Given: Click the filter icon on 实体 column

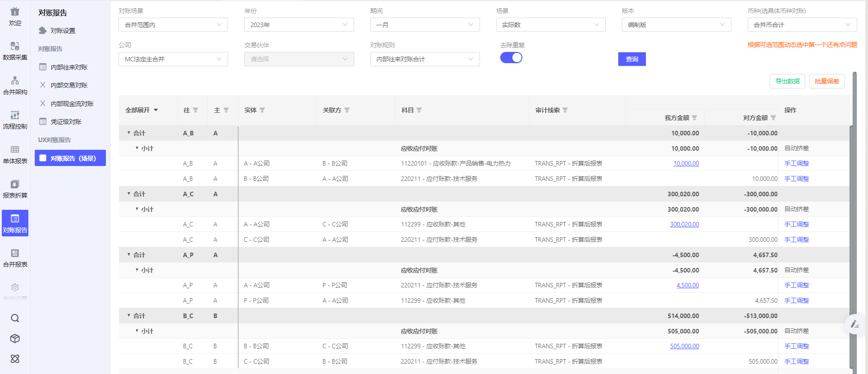Looking at the screenshot, I should 262,110.
